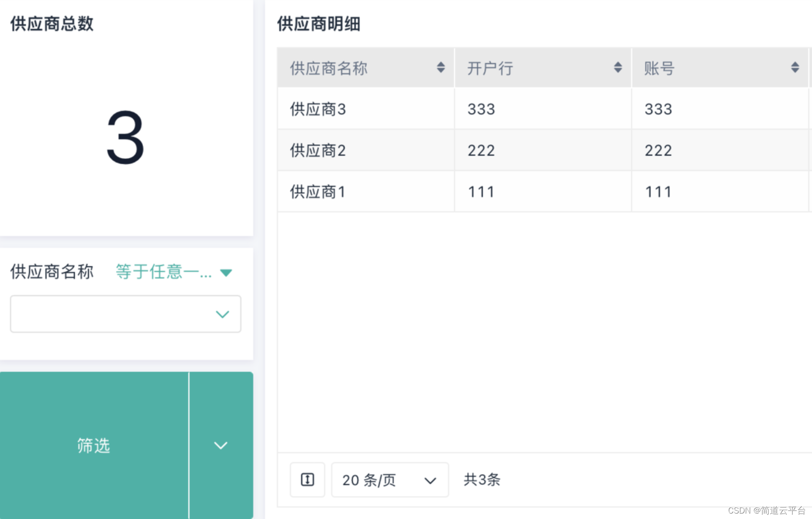This screenshot has width=812, height=519.
Task: Click the large total number 3
Action: pos(125,137)
